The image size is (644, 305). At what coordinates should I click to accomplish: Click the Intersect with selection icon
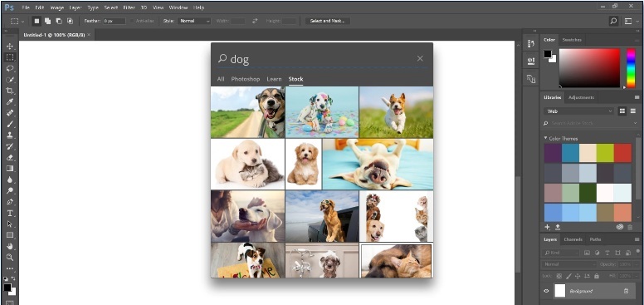pyautogui.click(x=70, y=21)
